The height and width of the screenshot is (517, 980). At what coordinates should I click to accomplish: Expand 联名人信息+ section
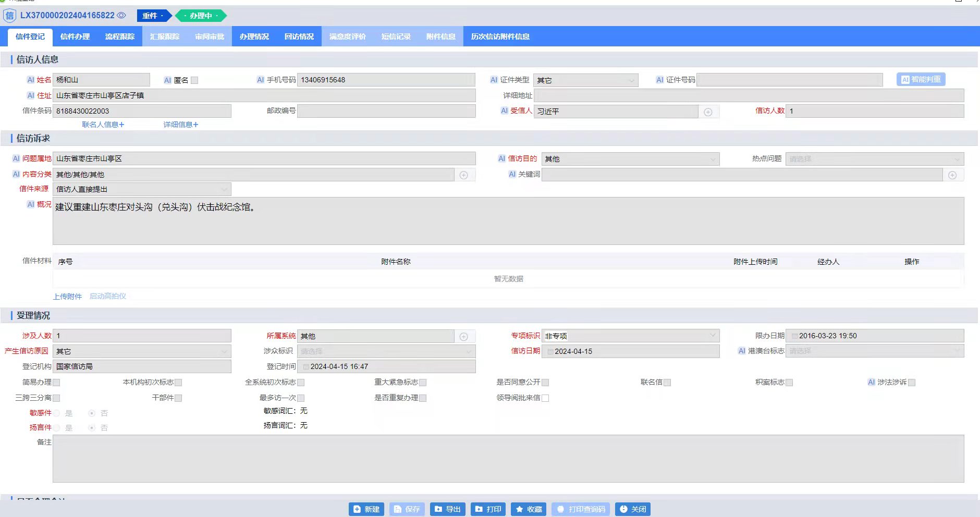coord(103,125)
